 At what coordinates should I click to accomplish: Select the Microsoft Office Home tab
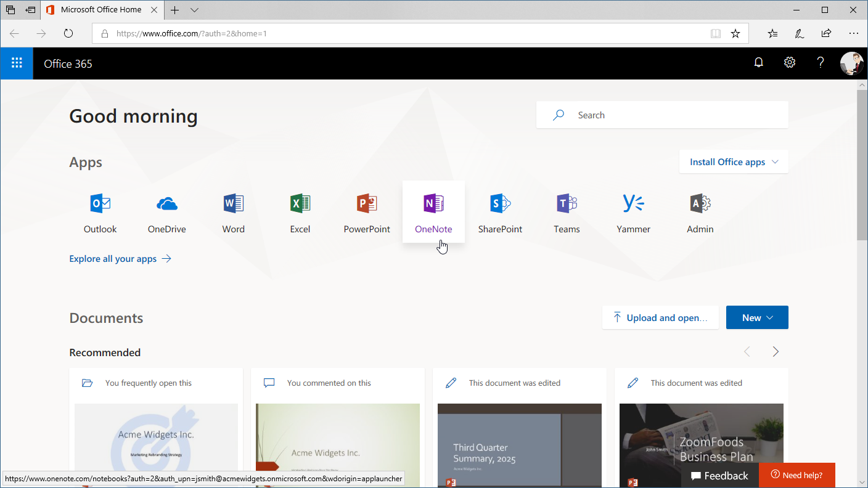102,10
